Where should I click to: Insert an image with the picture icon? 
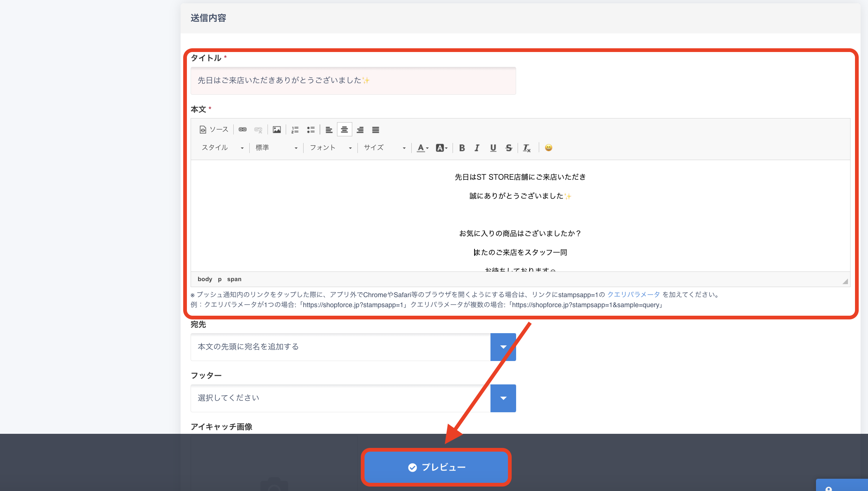pos(277,130)
